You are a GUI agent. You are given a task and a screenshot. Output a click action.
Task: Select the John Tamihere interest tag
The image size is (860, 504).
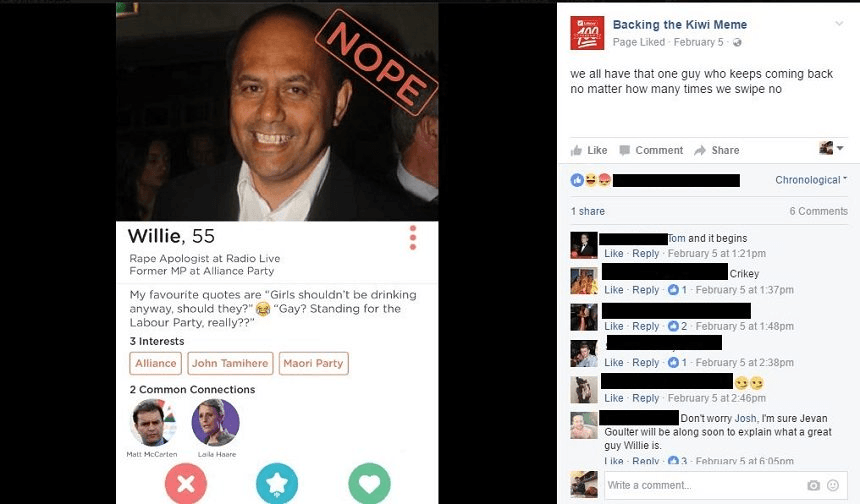click(230, 363)
